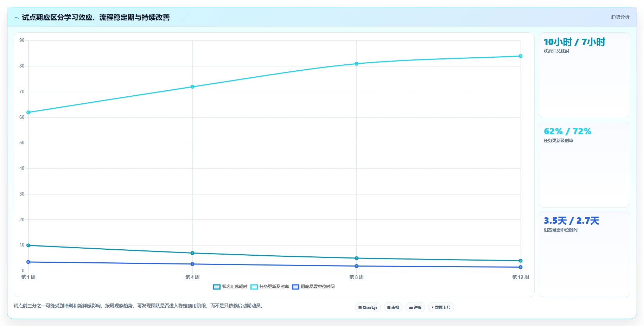Click the panel title 试点期应区分学习效应
The image size is (644, 326).
tap(96, 18)
